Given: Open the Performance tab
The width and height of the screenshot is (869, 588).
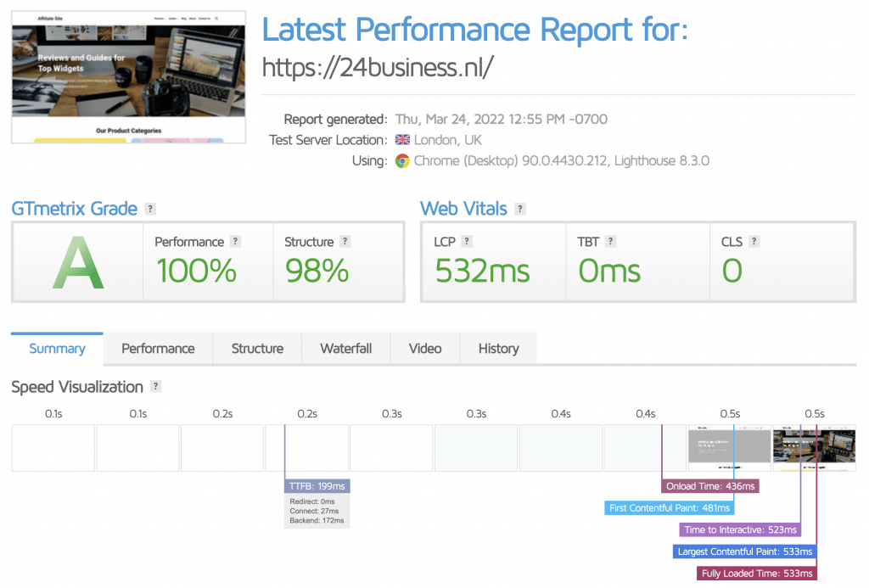Looking at the screenshot, I should click(158, 348).
